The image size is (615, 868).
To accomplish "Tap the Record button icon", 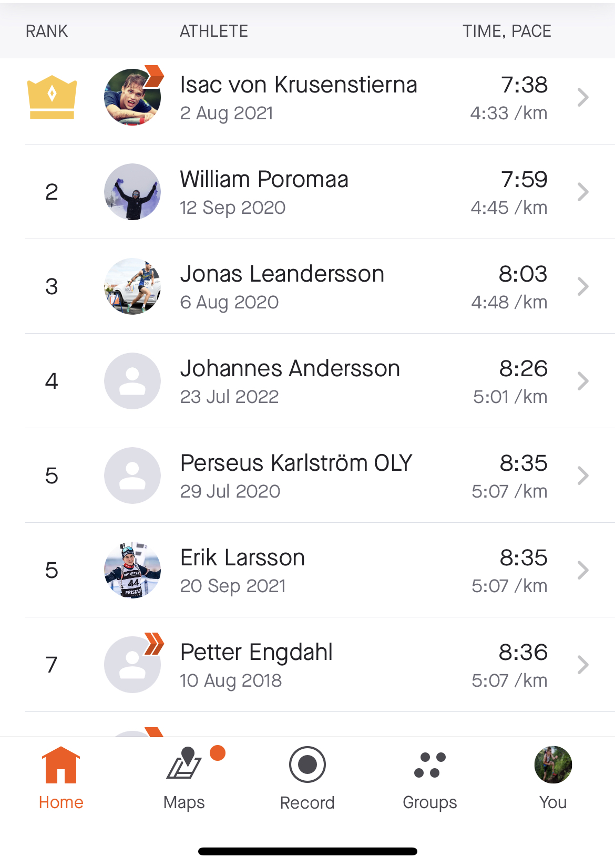I will click(307, 764).
